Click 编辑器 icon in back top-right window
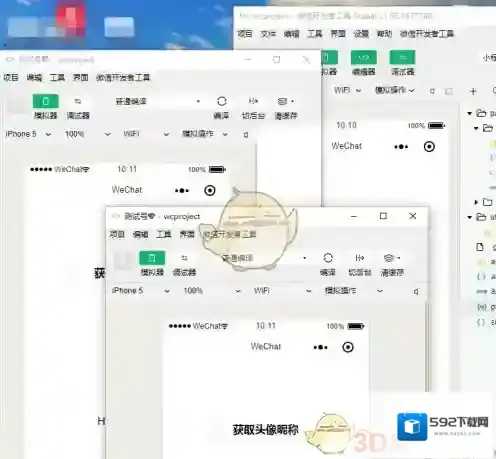 364,57
